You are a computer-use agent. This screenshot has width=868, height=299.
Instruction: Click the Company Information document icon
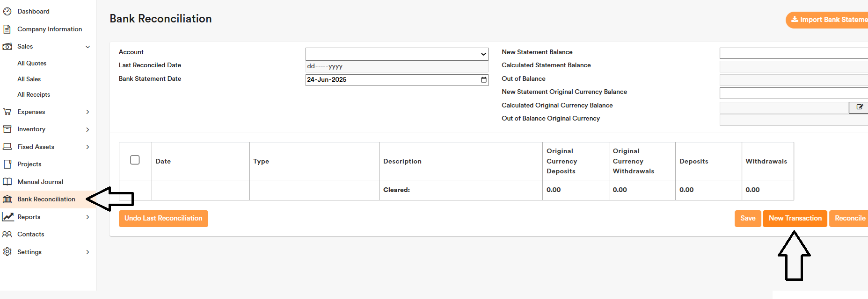click(7, 29)
